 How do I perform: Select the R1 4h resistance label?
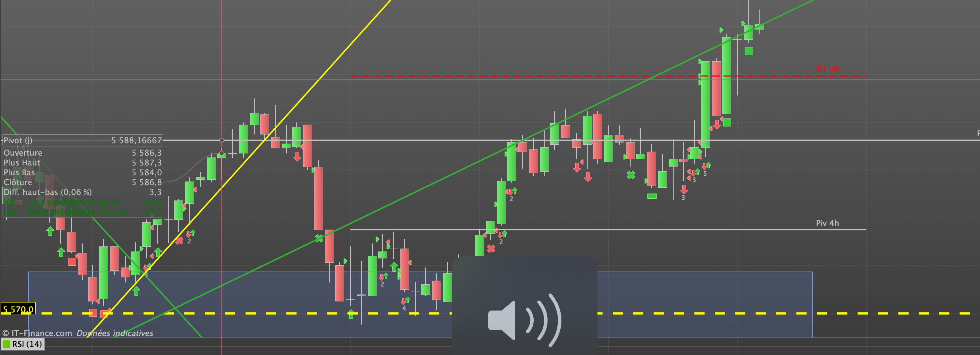point(828,69)
